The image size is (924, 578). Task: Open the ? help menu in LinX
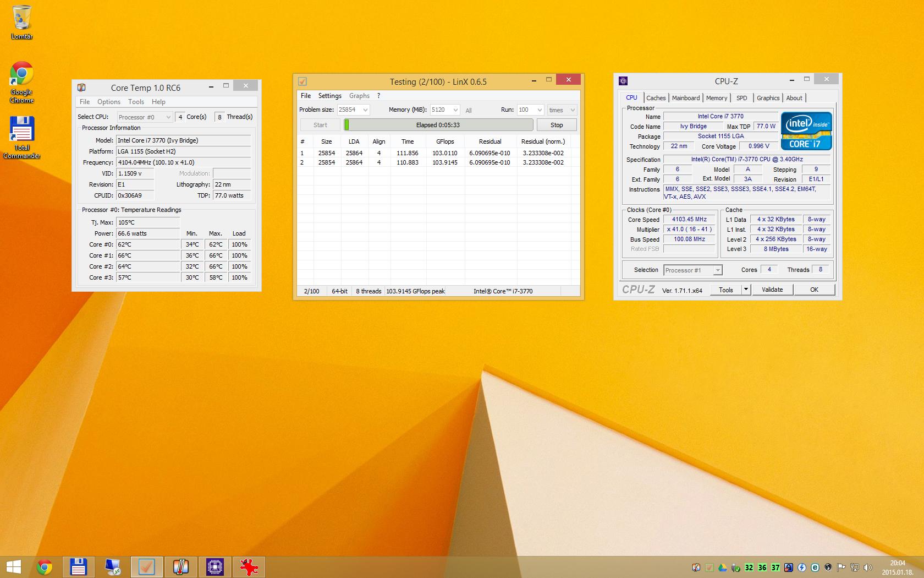pyautogui.click(x=378, y=96)
